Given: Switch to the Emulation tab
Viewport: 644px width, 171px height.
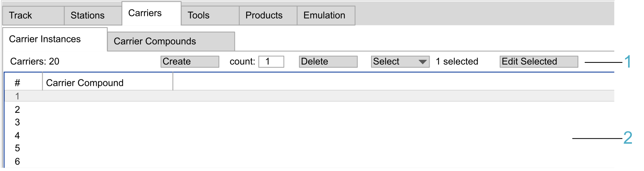Looking at the screenshot, I should pos(326,16).
